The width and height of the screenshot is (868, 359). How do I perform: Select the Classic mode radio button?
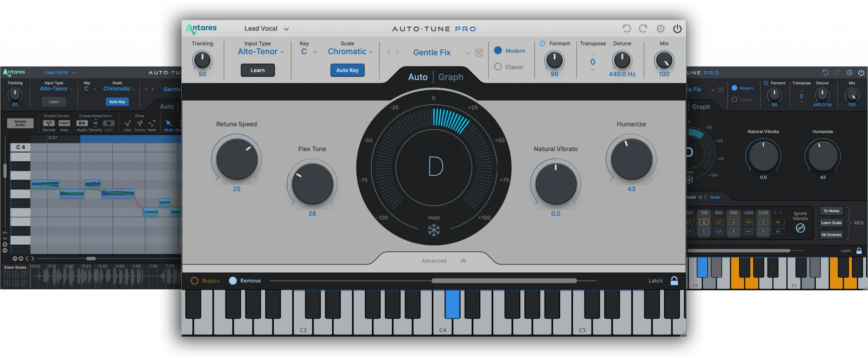(x=498, y=67)
